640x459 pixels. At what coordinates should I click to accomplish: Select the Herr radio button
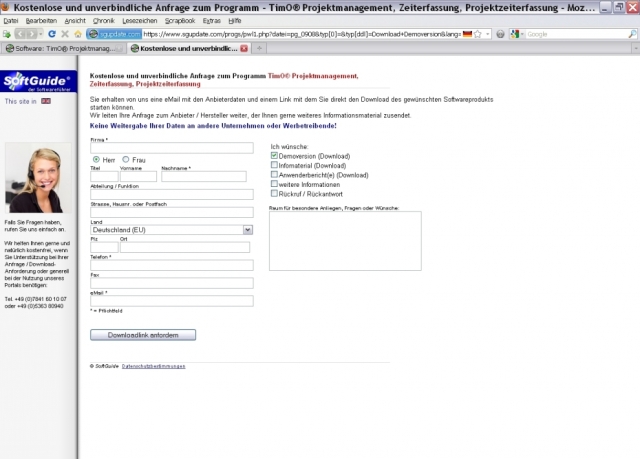96,160
